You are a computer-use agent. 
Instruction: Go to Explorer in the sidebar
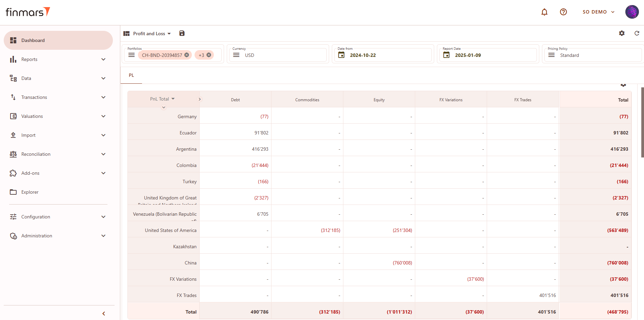(30, 192)
